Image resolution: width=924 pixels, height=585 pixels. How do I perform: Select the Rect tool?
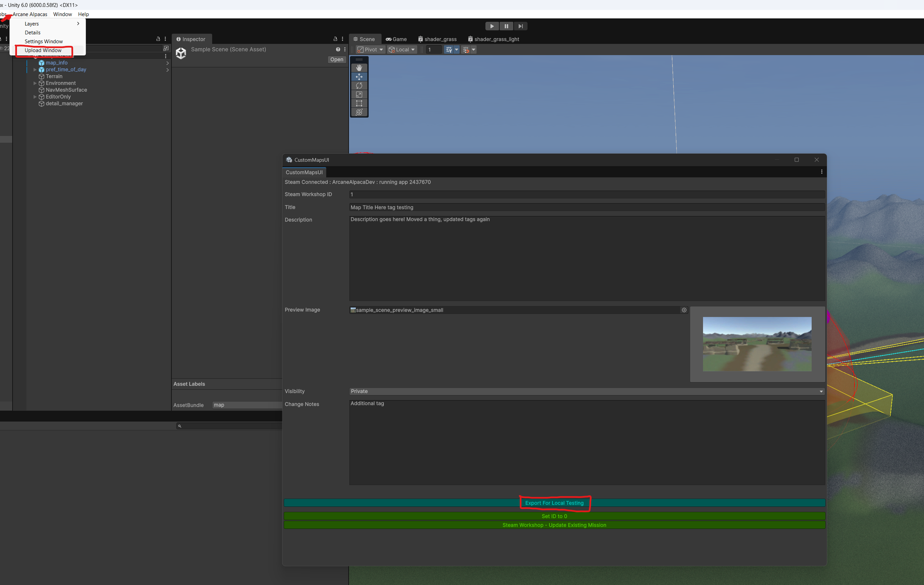[359, 103]
